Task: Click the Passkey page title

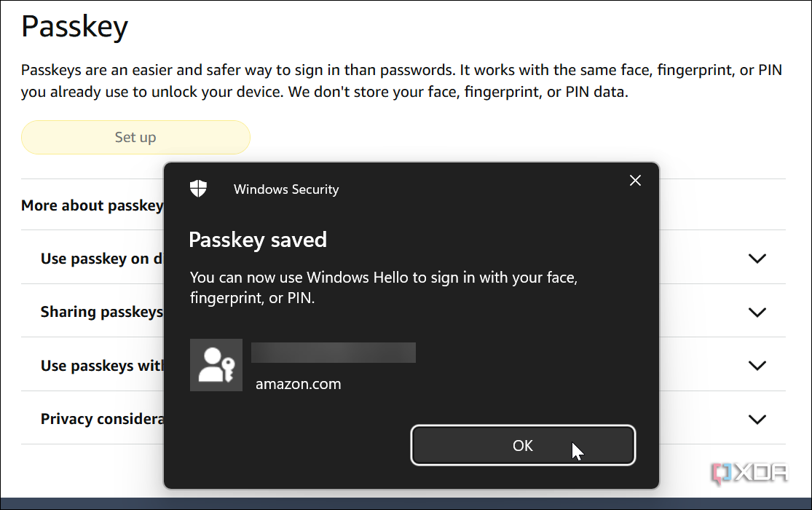Action: point(74,26)
